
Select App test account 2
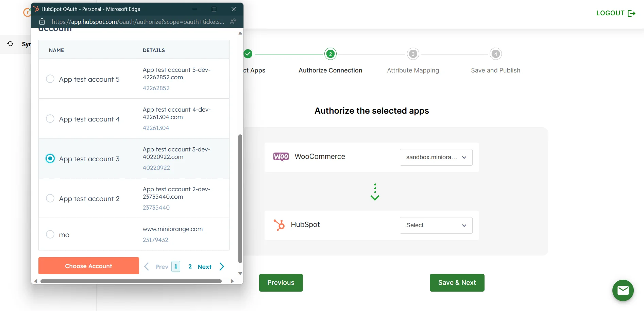(50, 198)
